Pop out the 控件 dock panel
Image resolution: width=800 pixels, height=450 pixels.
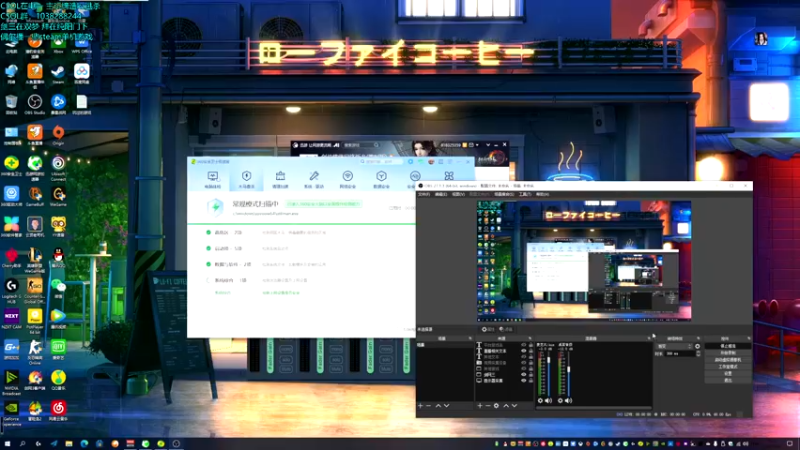(x=748, y=338)
